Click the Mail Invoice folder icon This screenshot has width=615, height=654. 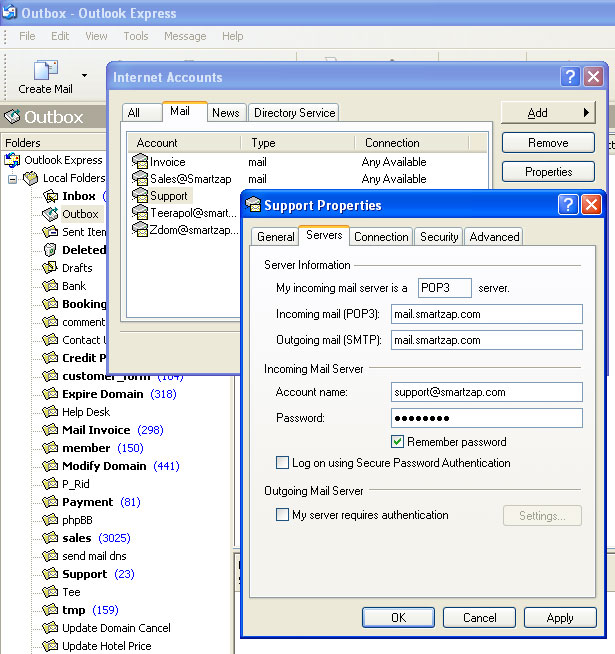tap(50, 430)
